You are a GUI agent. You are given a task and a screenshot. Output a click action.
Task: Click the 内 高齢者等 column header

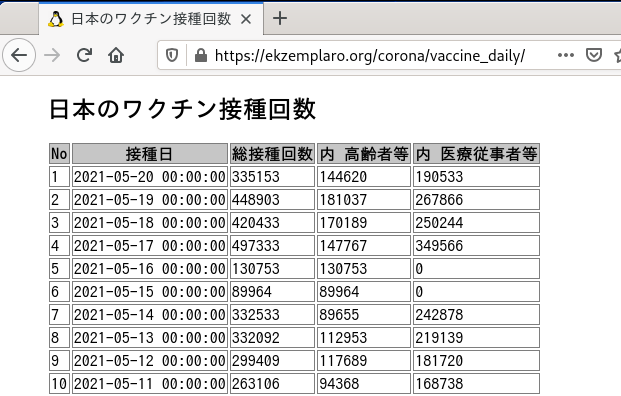coord(364,154)
